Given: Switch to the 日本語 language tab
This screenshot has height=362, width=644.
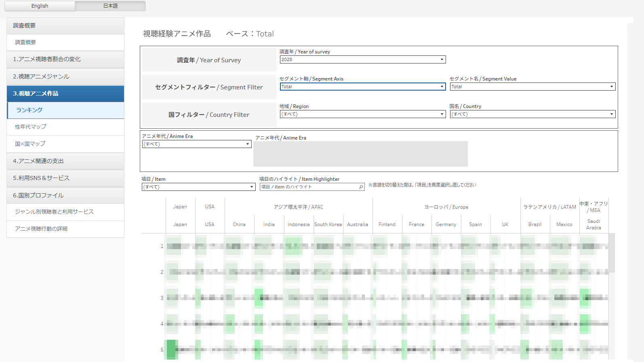Looking at the screenshot, I should tap(110, 6).
